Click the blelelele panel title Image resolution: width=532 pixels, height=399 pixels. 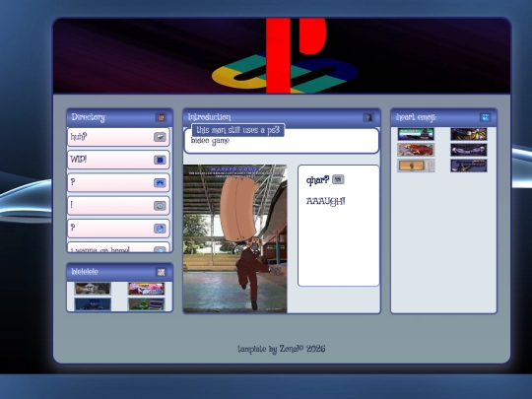85,272
